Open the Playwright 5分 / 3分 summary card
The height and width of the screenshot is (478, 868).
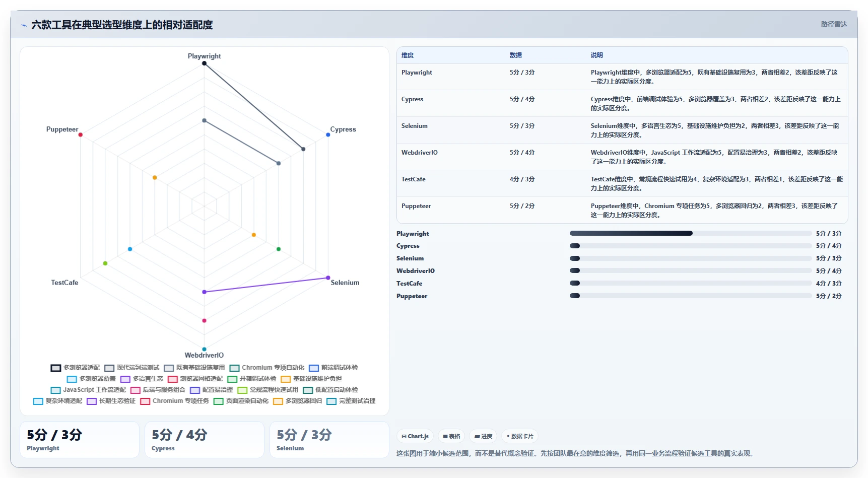coord(80,440)
